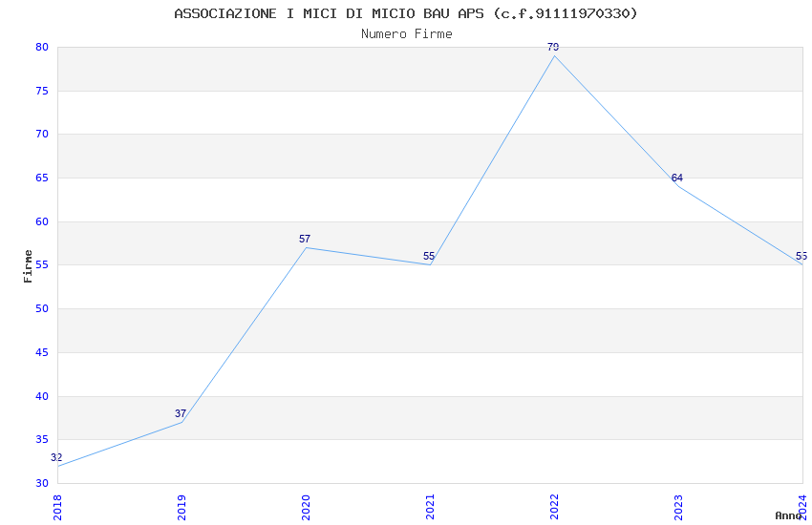Click the y-axis tick 50
Image resolution: width=812 pixels, height=525 pixels.
(x=42, y=308)
